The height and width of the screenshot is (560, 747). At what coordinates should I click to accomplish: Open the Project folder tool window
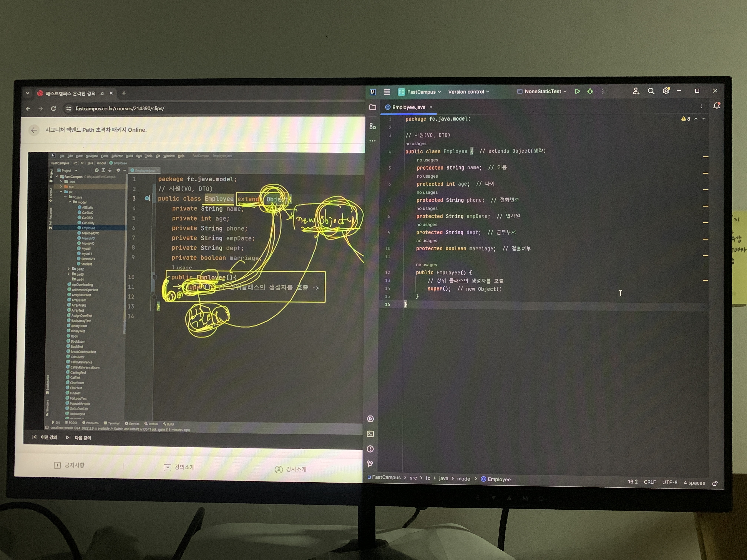click(x=373, y=107)
